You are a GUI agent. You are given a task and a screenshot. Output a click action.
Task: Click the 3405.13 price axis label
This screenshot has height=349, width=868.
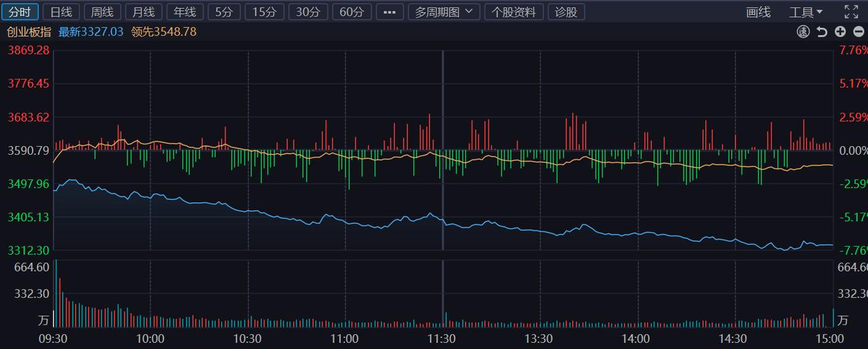28,217
